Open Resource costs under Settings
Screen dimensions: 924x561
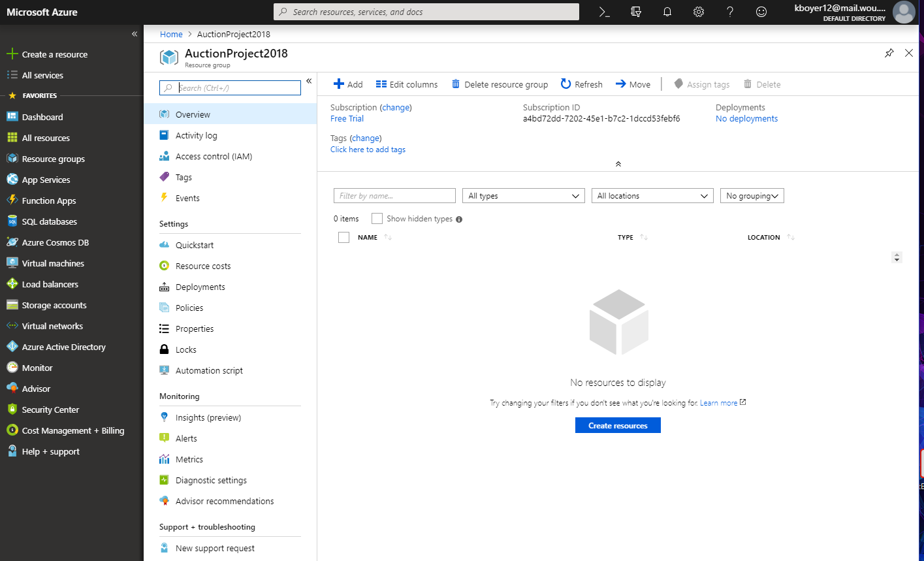point(231,266)
